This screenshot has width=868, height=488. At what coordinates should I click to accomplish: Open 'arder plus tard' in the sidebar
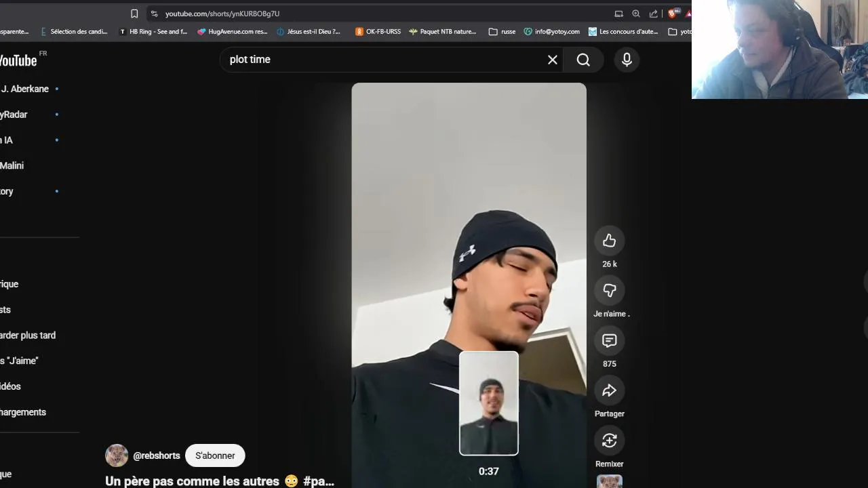click(x=28, y=335)
